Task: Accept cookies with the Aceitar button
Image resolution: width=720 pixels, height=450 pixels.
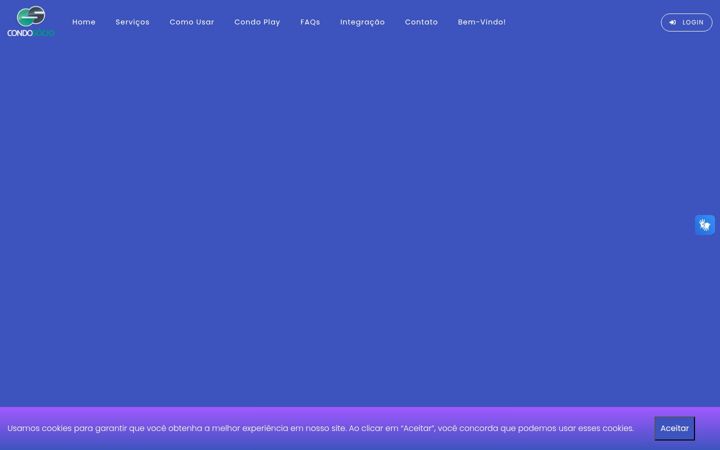Action: click(675, 428)
